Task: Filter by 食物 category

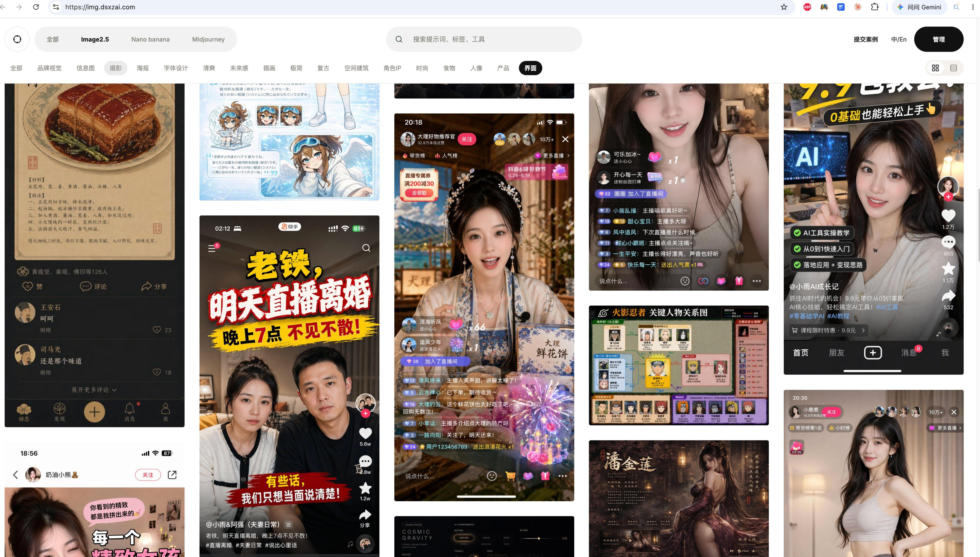Action: click(x=449, y=68)
